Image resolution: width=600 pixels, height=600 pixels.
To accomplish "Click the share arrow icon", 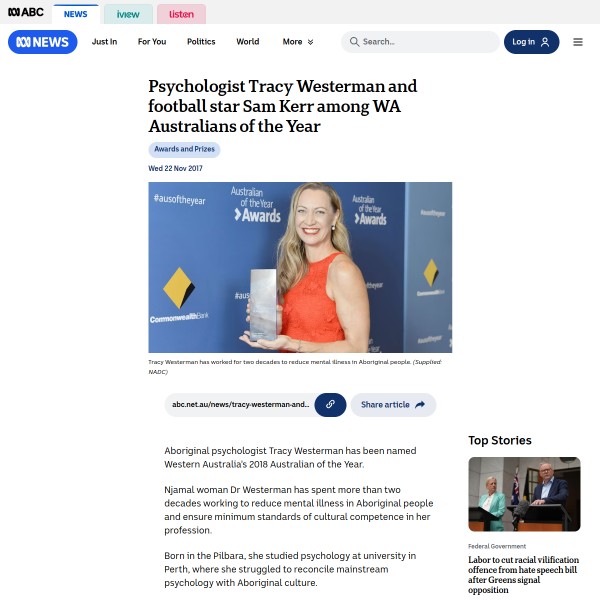I will [420, 404].
